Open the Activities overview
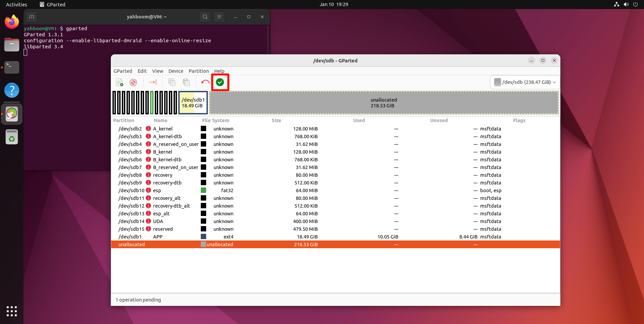The height and width of the screenshot is (324, 644). [16, 4]
